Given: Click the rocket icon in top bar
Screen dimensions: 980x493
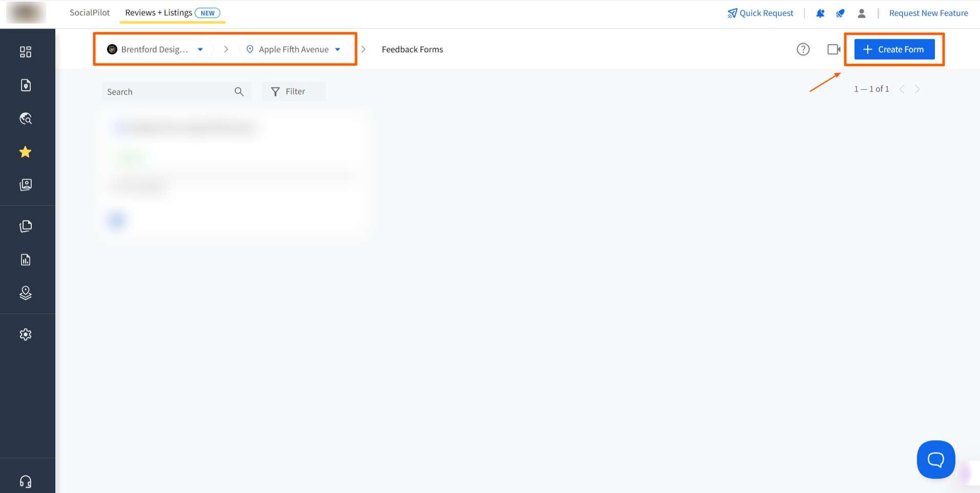Looking at the screenshot, I should 840,13.
